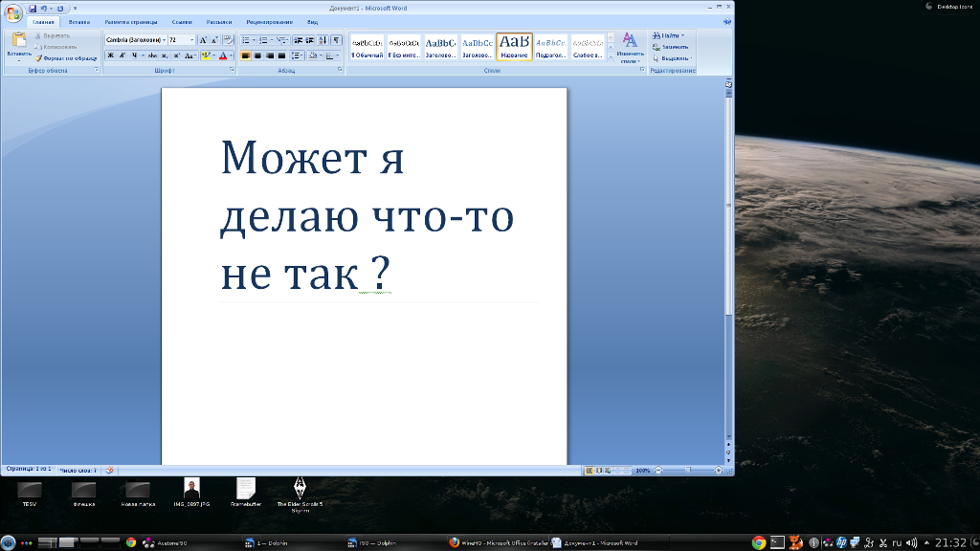
Task: Click the sort paragraph icon
Action: [x=323, y=40]
